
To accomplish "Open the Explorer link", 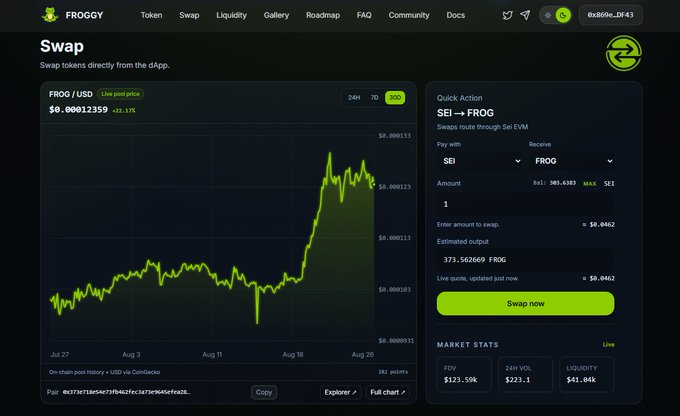I will 340,392.
